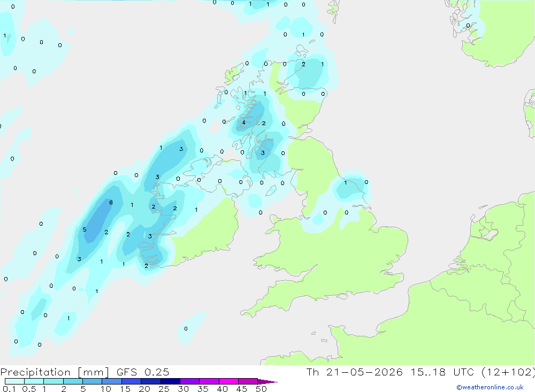Click the legend label "40"
Viewport: 535px width, 392px height.
pos(223,389)
